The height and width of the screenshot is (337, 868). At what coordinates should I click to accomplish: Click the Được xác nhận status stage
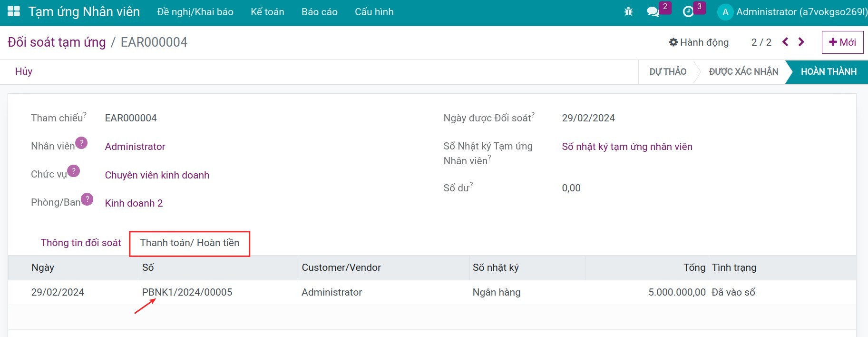[743, 71]
